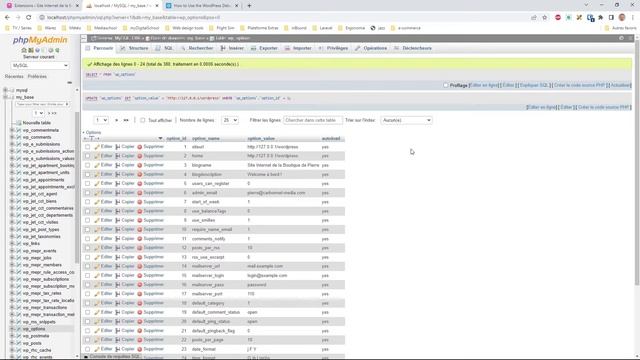Image resolution: width=640 pixels, height=360 pixels.
Task: Click pencil edit icon for blogdescription row
Action: tap(97, 174)
